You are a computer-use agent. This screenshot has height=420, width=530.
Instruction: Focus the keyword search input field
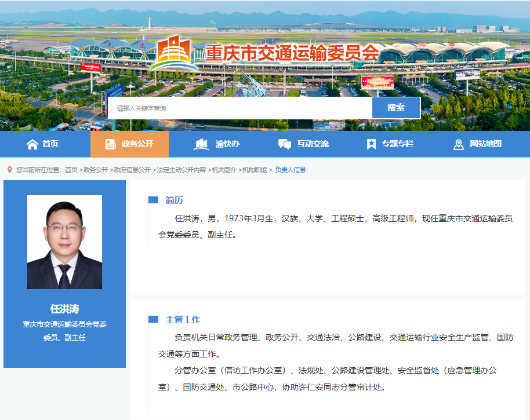pos(239,108)
